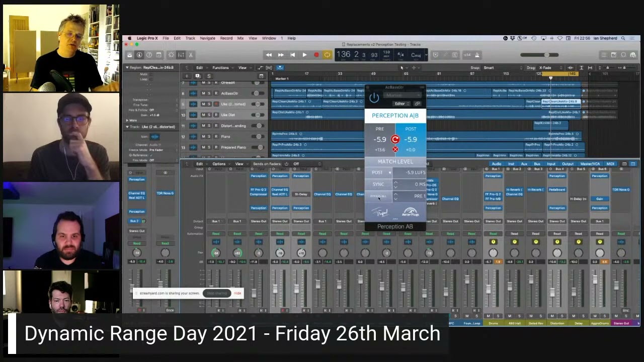Screen dimensions: 644x362
Task: Toggle the metronome click icon
Action: 477,55
